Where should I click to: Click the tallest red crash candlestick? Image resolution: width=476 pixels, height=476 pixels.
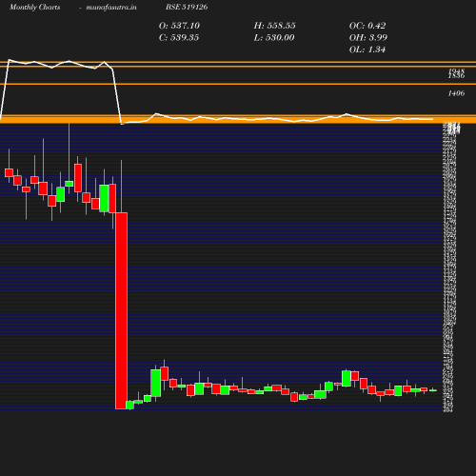coord(121,310)
